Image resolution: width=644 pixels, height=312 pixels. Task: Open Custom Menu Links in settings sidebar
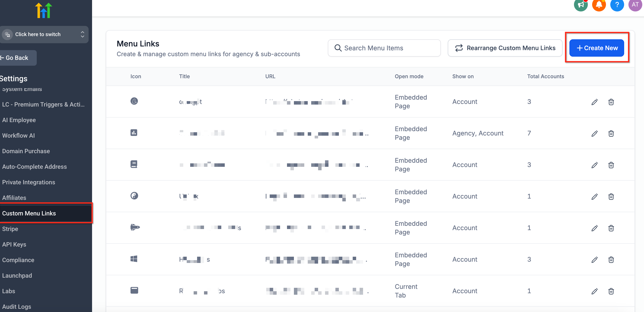[29, 213]
